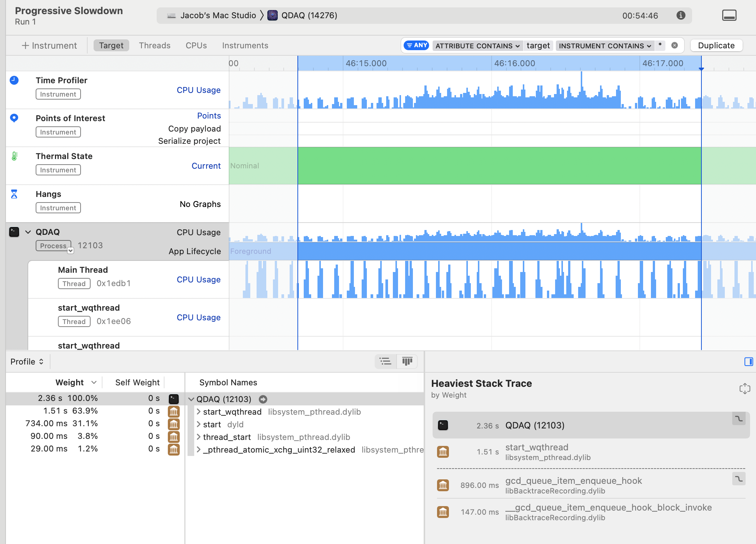This screenshot has width=756, height=544.
Task: Click the 00:54:46 recording duration
Action: [x=640, y=16]
